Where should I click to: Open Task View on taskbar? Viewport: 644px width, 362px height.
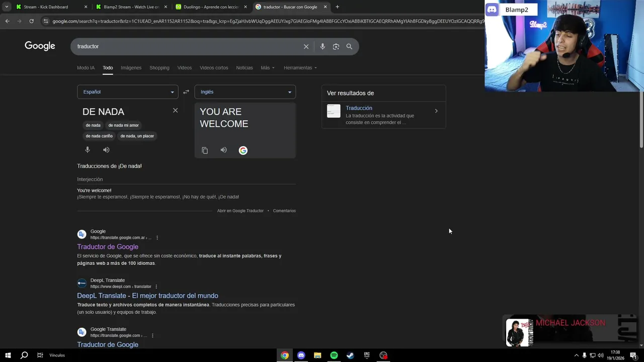pos(40,355)
